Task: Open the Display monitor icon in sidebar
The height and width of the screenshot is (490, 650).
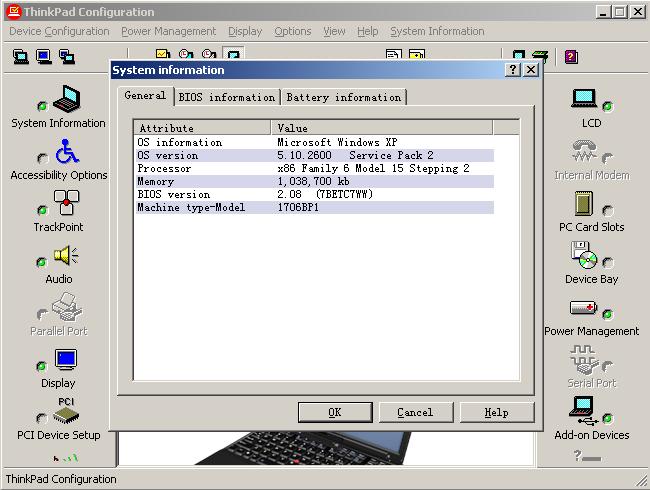Action: (66, 359)
